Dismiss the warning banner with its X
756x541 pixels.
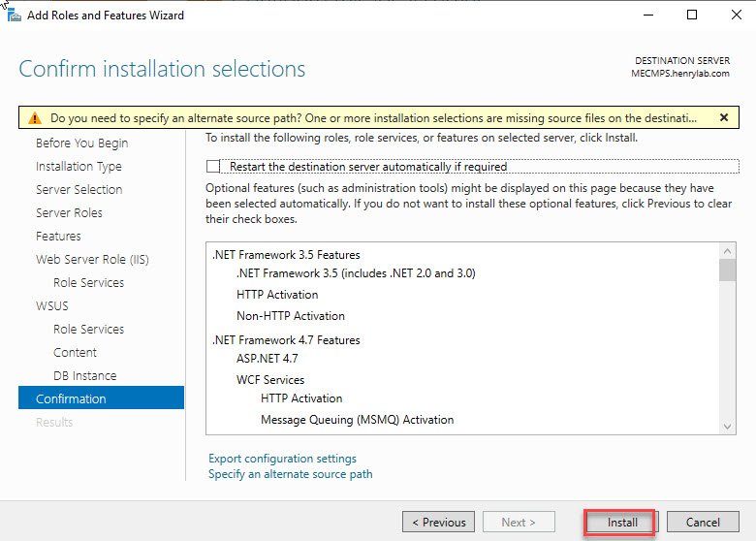(x=723, y=117)
